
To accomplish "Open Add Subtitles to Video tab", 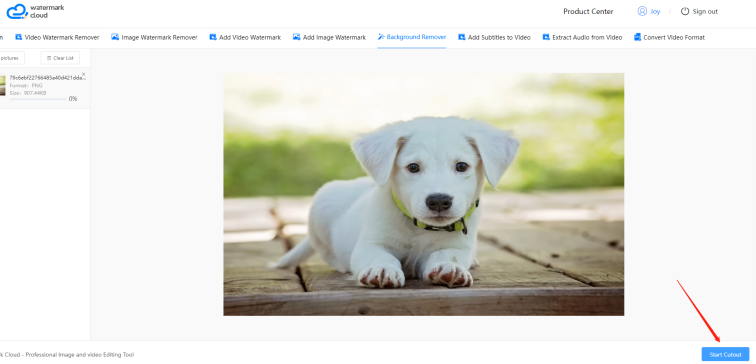I will click(494, 37).
